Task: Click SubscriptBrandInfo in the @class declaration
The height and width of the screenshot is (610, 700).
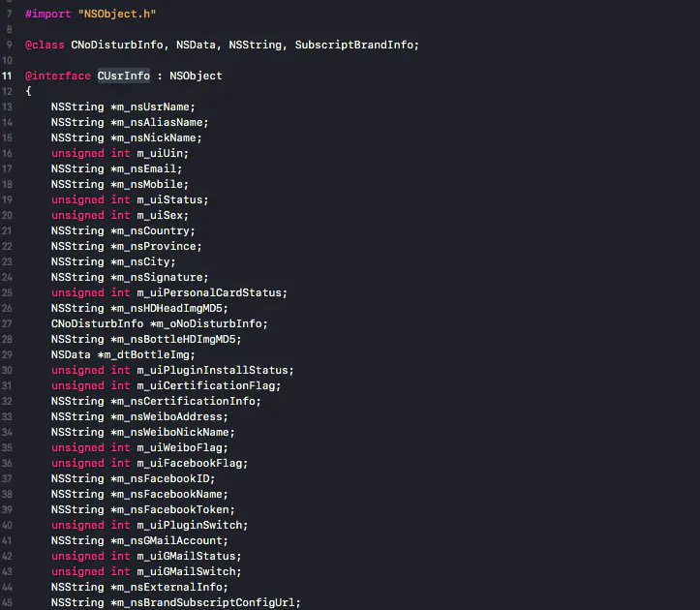Action: tap(354, 46)
